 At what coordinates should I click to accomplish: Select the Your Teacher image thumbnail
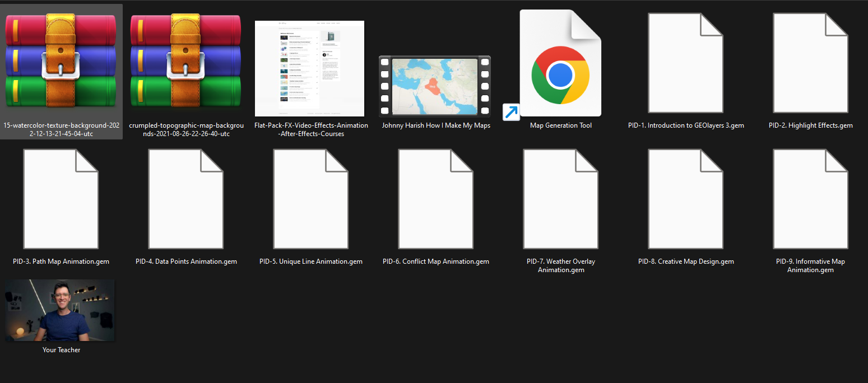point(61,310)
